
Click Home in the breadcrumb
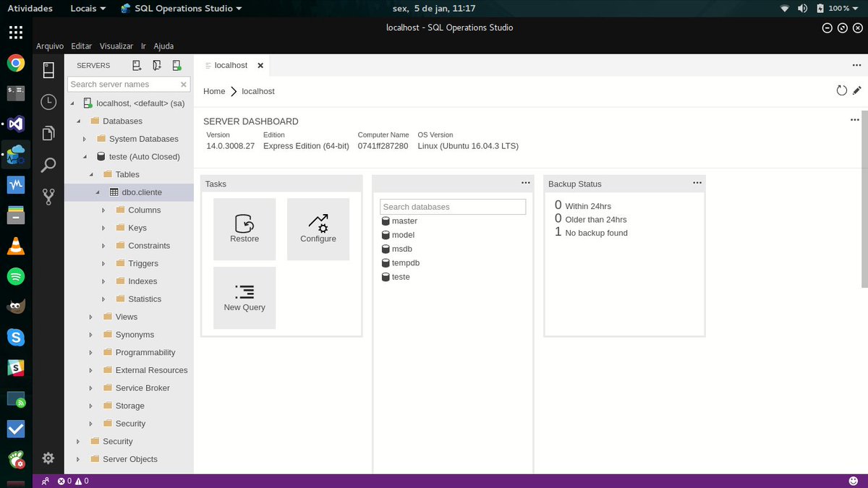click(214, 91)
